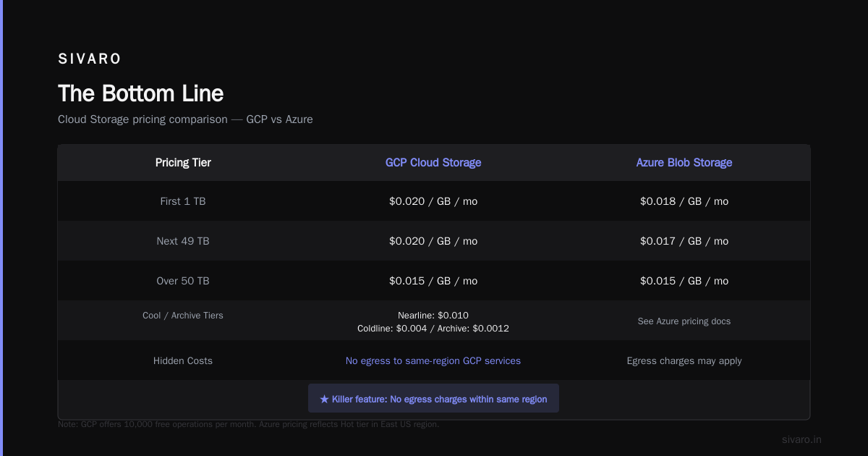Click The Bottom Line heading
This screenshot has height=456, width=868.
pyautogui.click(x=141, y=93)
